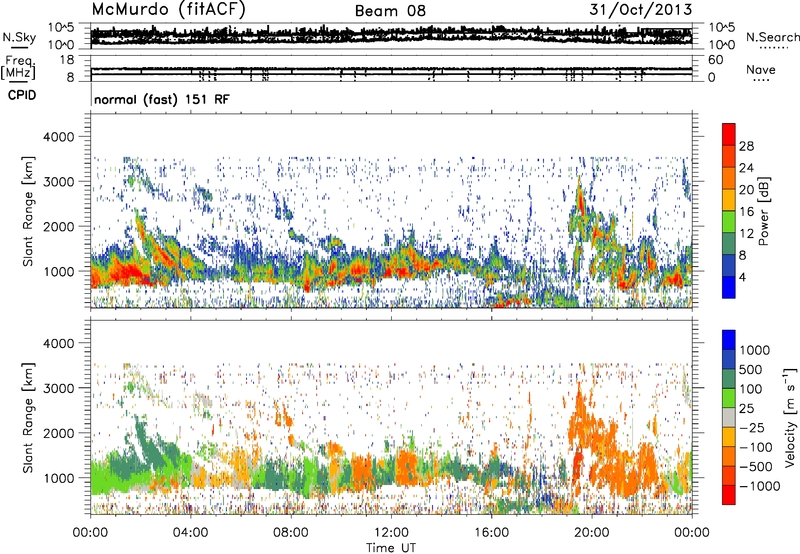This screenshot has width=800, height=554.
Task: Click the 'Power [dB]' color bar title
Action: click(x=763, y=211)
